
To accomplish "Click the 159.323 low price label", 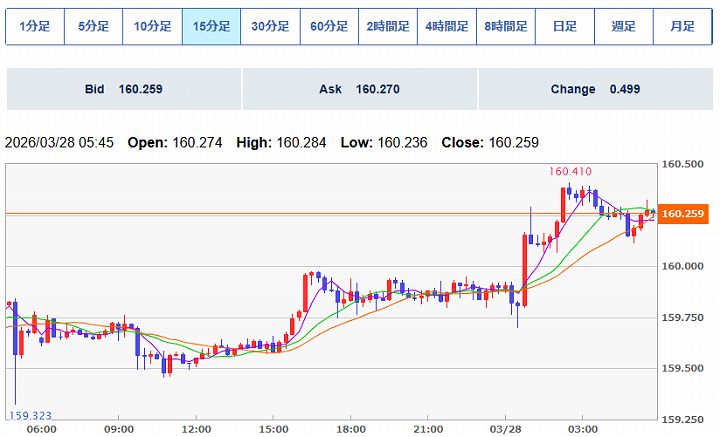I will pos(30,414).
